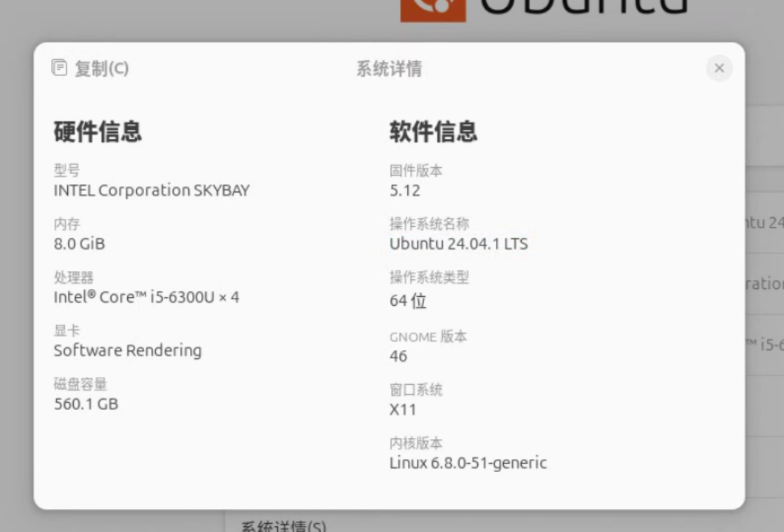This screenshot has width=784, height=532.
Task: Click the GNOME 版本 label
Action: (x=428, y=336)
